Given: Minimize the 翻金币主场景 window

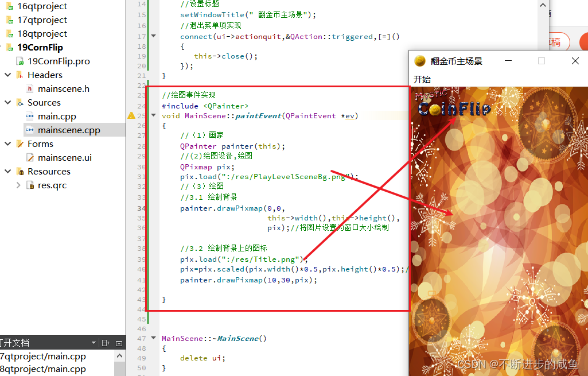Looking at the screenshot, I should point(508,61).
